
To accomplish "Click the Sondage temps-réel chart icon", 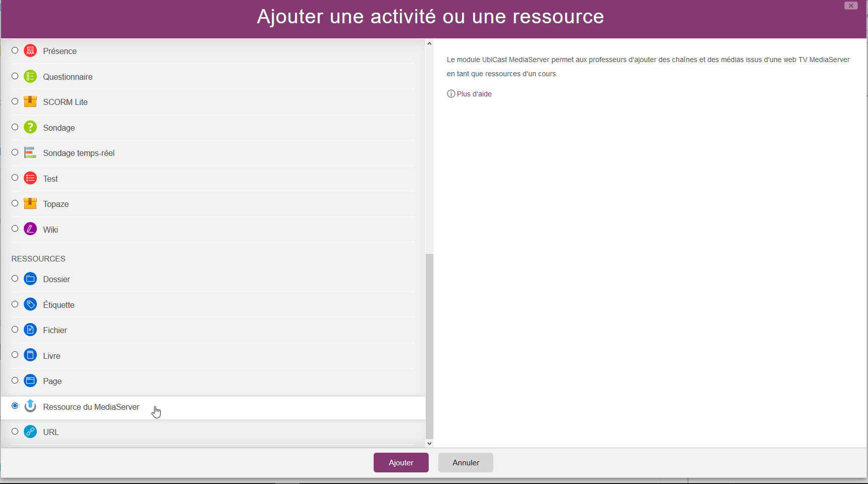I will coord(30,152).
